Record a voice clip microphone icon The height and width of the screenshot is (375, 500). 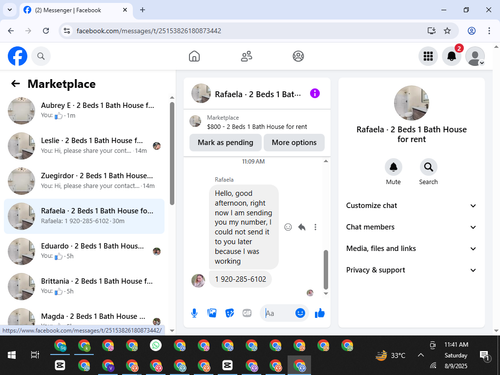pos(194,313)
